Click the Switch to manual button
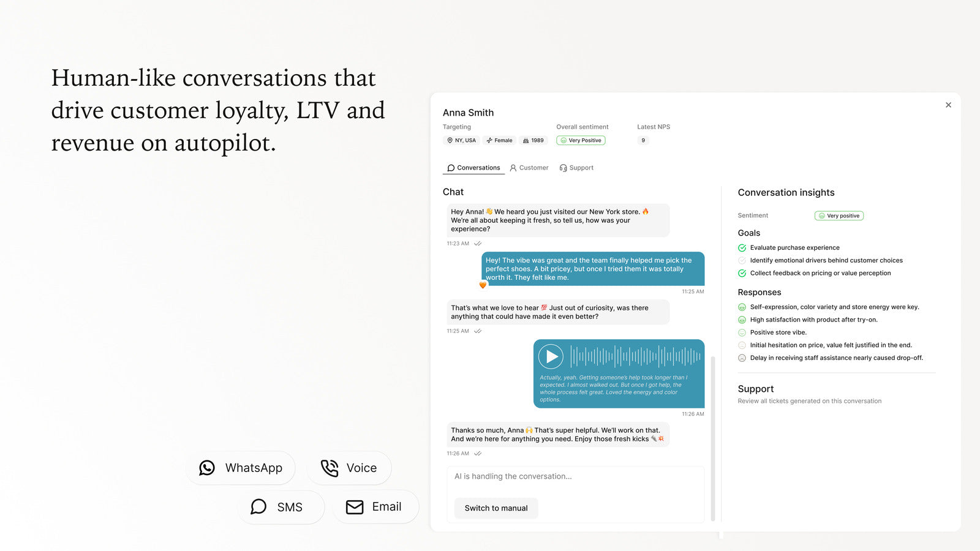The width and height of the screenshot is (980, 551). point(496,508)
